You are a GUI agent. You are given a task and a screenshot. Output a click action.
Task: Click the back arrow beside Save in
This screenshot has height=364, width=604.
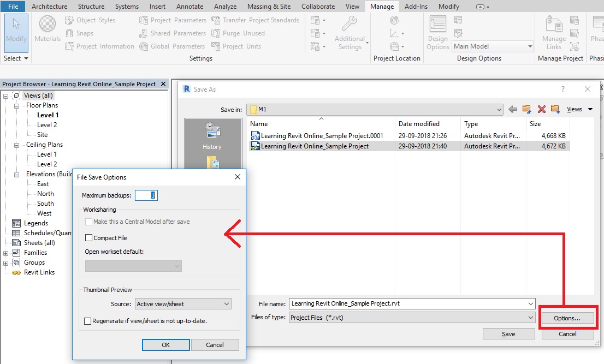[x=513, y=109]
